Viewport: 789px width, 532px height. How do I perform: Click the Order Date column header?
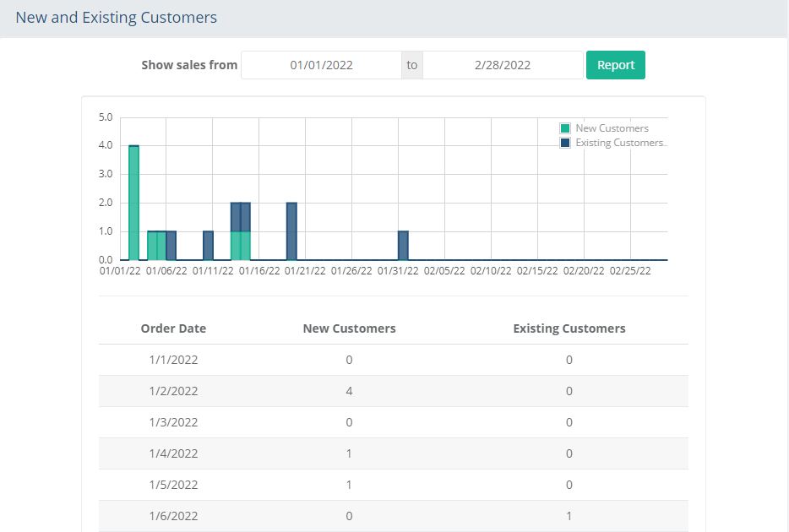[173, 328]
